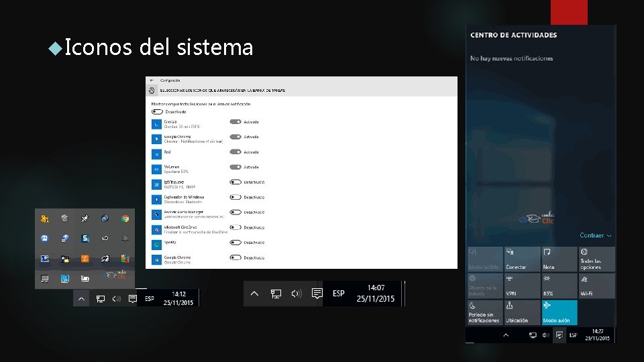The image size is (644, 362).
Task: Open action center icon beside the 14:12 clock
Action: [132, 299]
